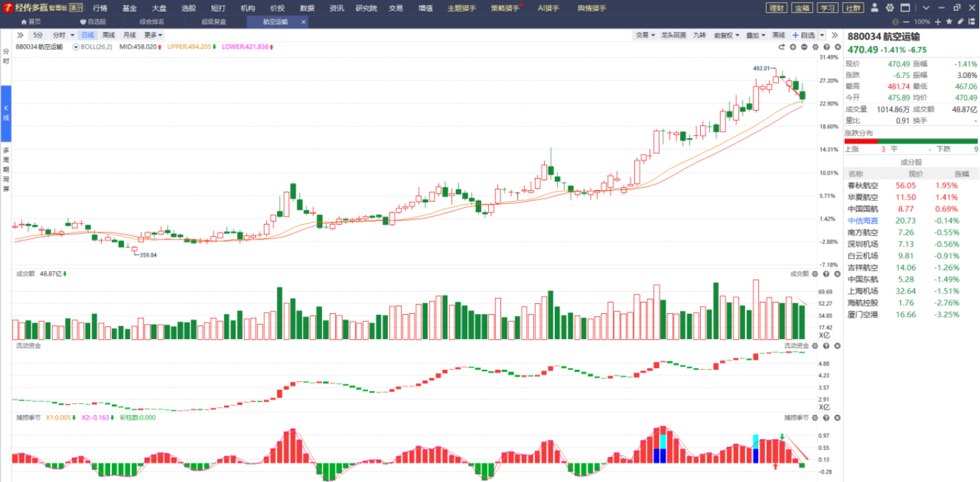Screen dimensions: 980x482
Task: Zoom in main chart with plus icon
Action: [792, 47]
